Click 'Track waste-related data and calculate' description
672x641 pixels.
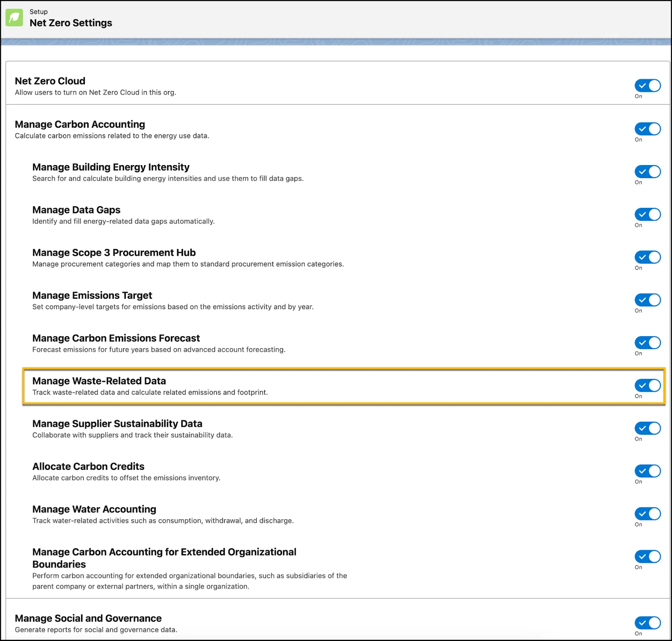(x=150, y=392)
